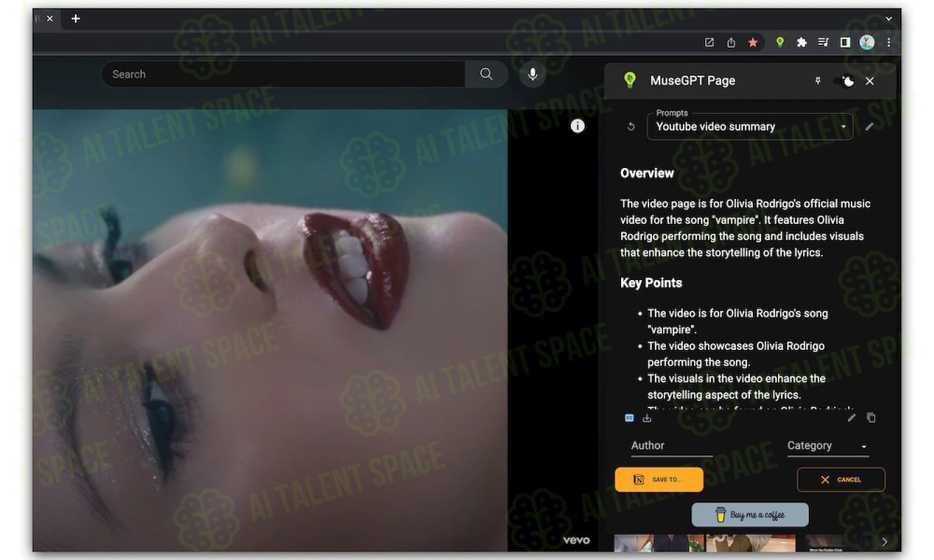The height and width of the screenshot is (560, 934).
Task: Open the second suggested video thumbnail
Action: [751, 543]
